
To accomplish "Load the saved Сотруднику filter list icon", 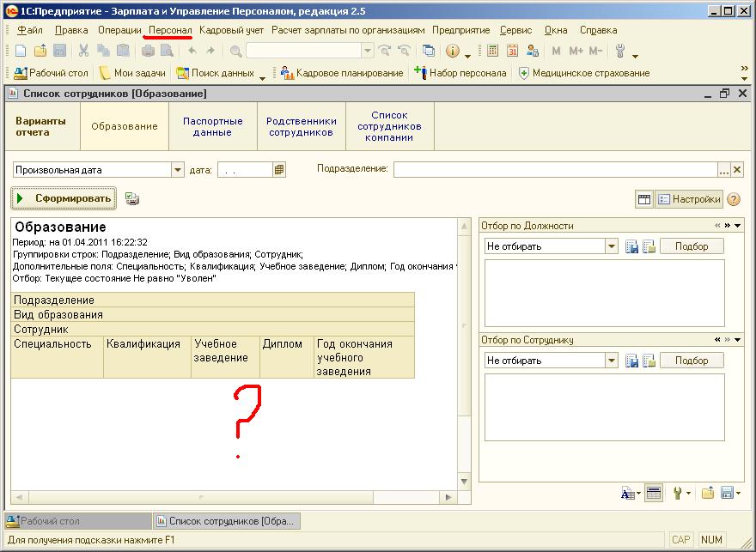I will click(x=649, y=361).
